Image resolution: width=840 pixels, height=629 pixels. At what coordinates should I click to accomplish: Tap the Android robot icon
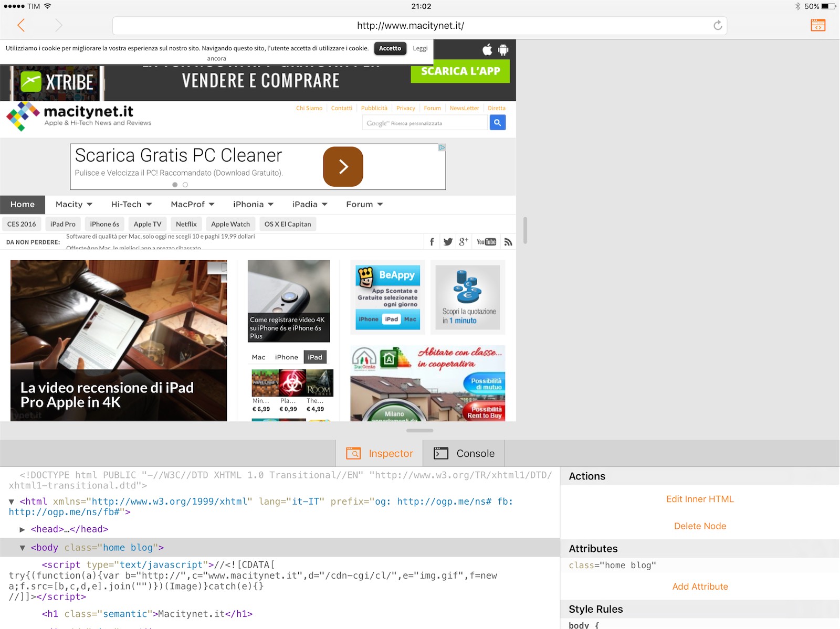503,50
